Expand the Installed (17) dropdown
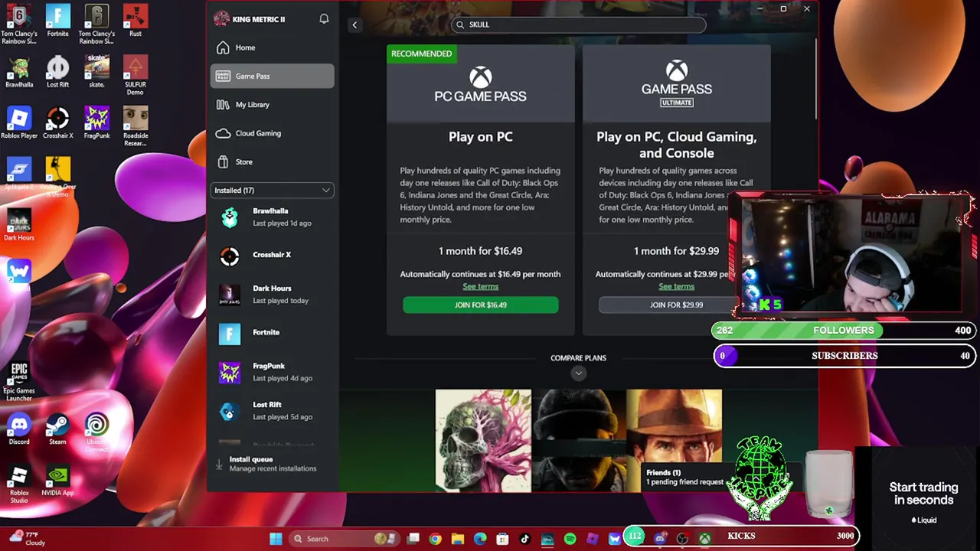Screen dimensions: 980x551 point(272,191)
